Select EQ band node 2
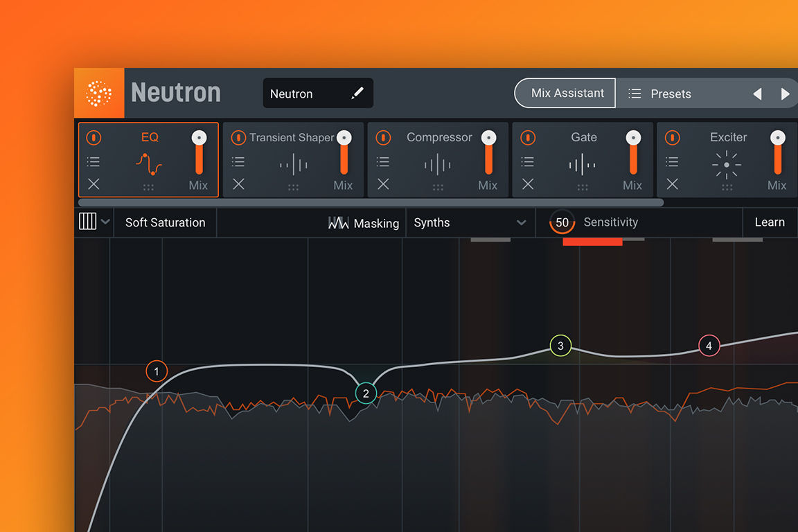The width and height of the screenshot is (798, 532). tap(366, 393)
